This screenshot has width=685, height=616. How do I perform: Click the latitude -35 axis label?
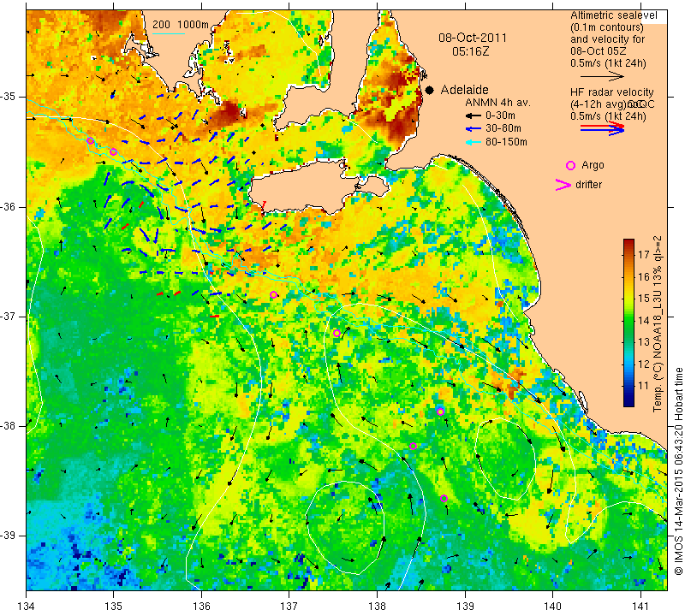pyautogui.click(x=9, y=97)
